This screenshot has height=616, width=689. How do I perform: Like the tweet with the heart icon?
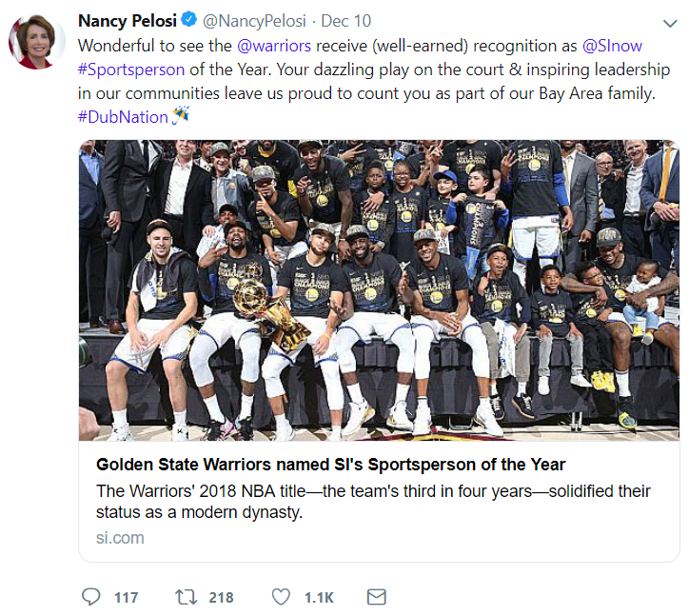coord(281,597)
